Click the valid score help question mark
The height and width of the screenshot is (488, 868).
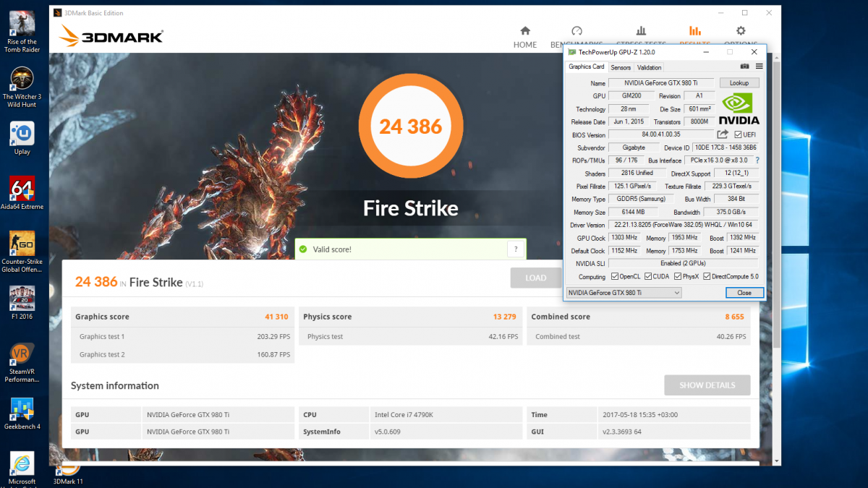point(516,249)
